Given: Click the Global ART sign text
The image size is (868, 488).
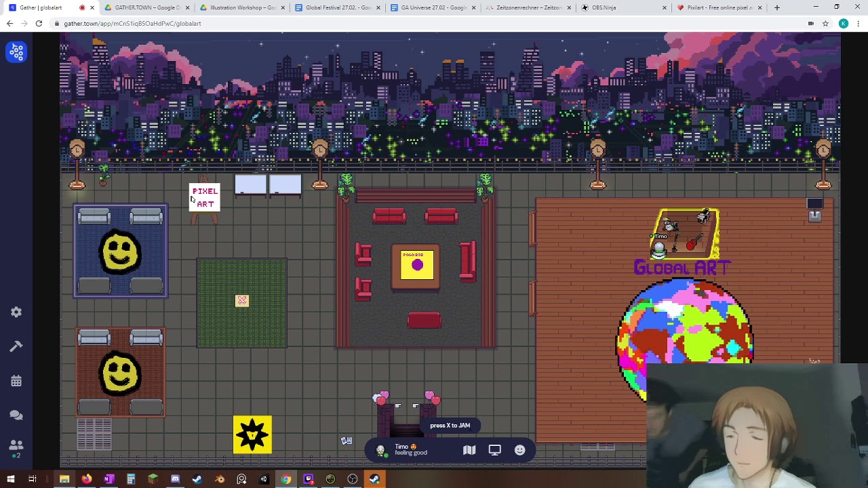Looking at the screenshot, I should coord(682,268).
